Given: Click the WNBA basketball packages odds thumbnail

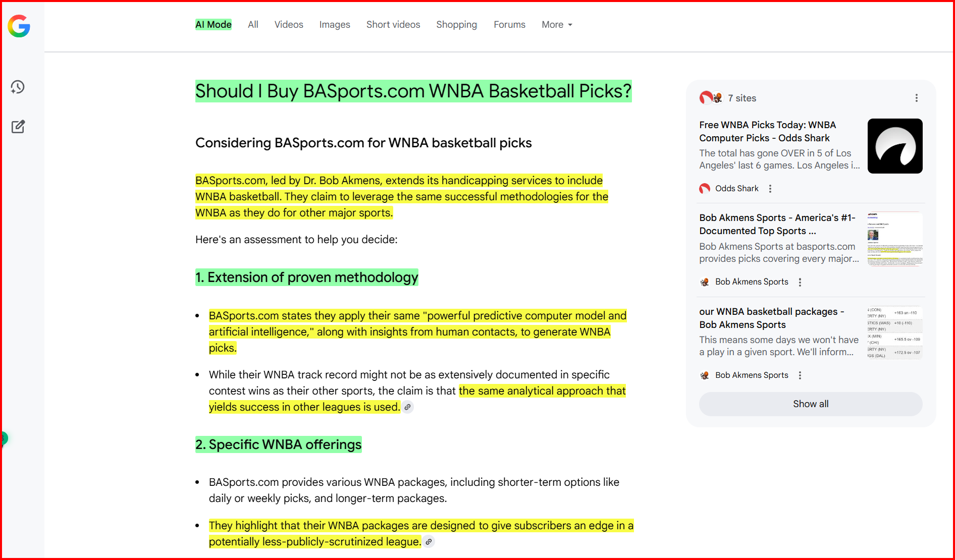Looking at the screenshot, I should click(894, 332).
